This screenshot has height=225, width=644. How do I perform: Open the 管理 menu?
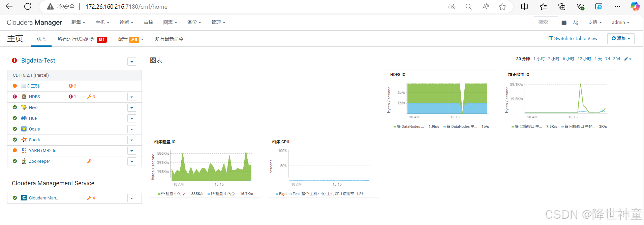pos(218,22)
